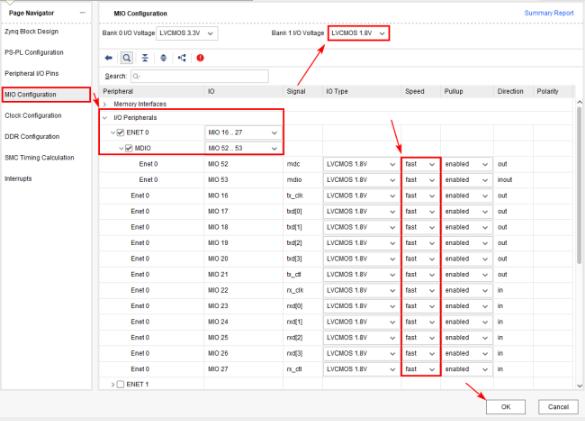Open ENET 0 MIO 16..27 dropdown
This screenshot has height=421, width=585.
click(x=243, y=132)
